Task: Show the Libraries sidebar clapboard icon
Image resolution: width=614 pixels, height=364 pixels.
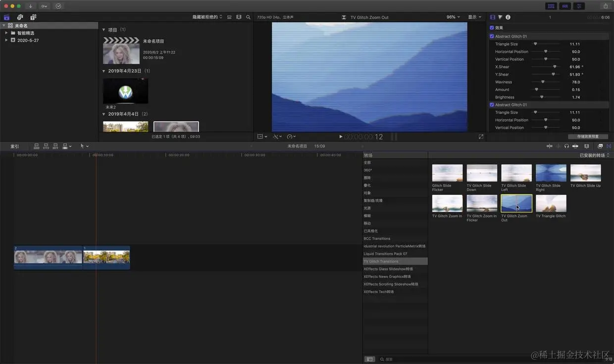Action: pyautogui.click(x=7, y=17)
